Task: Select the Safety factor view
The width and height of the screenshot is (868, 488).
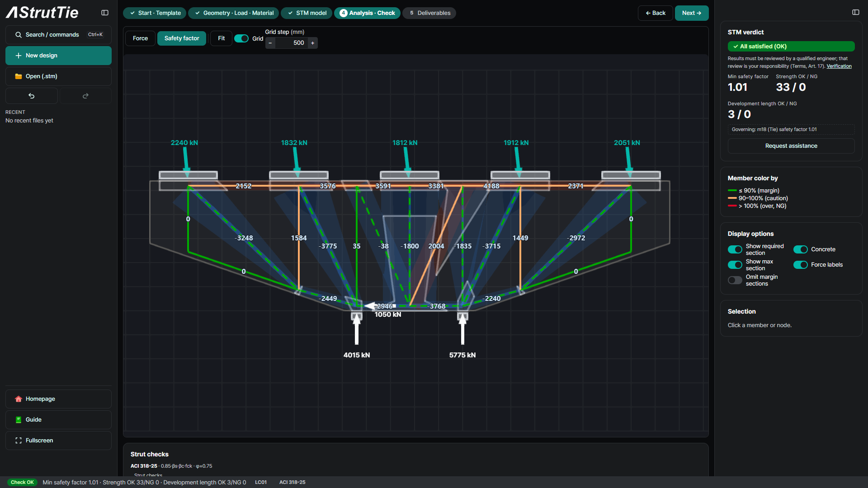Action: click(182, 38)
